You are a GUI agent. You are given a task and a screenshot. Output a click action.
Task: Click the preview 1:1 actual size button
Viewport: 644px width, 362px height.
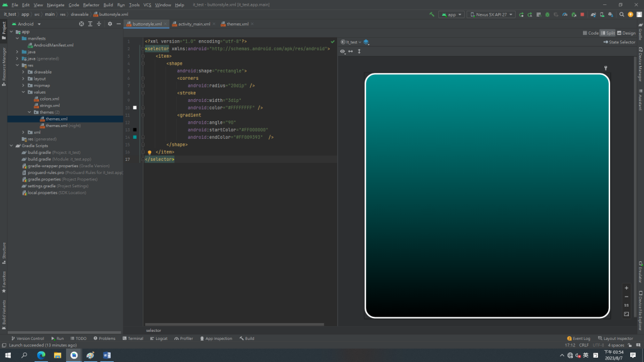(626, 305)
